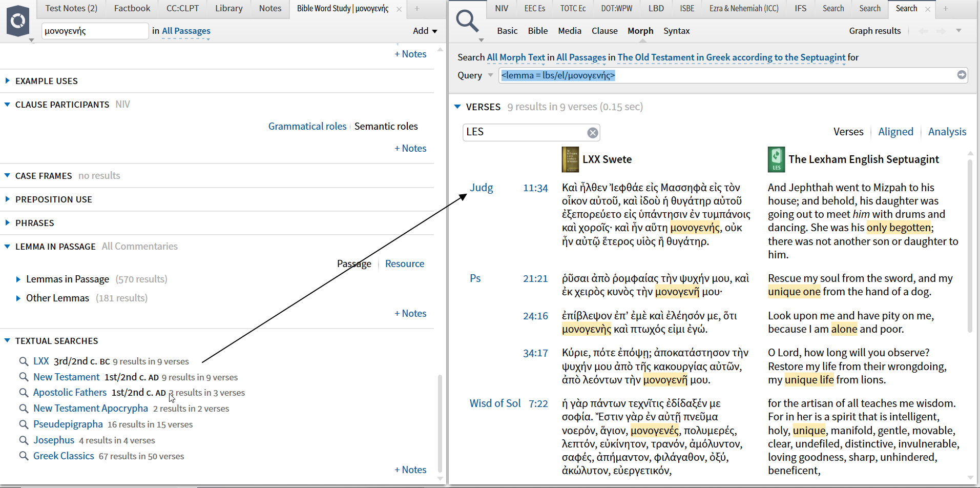The image size is (980, 488).
Task: Open the search panel options dropdown arrow
Action: click(958, 31)
